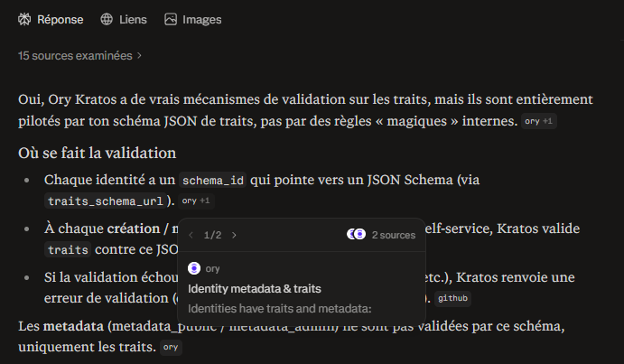Go to previous source in popup
This screenshot has height=364, width=624.
[191, 235]
